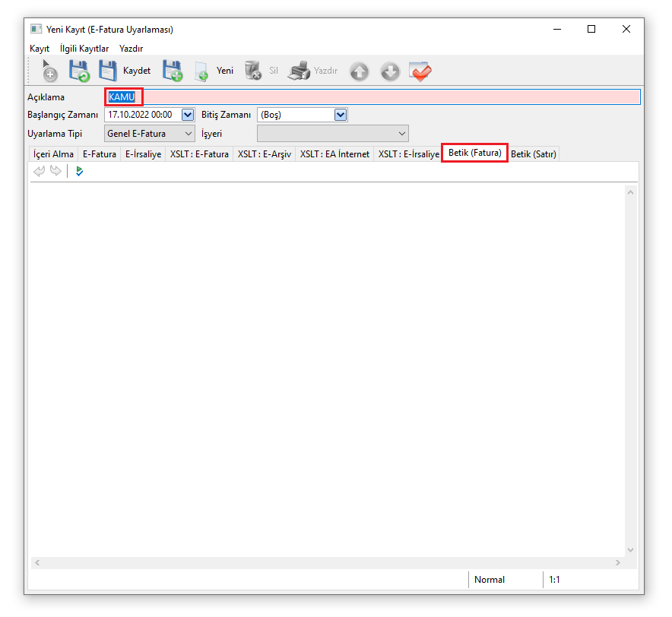Image resolution: width=672 pixels, height=617 pixels.
Task: Click horizontal scrollbar left arrow
Action: click(37, 562)
